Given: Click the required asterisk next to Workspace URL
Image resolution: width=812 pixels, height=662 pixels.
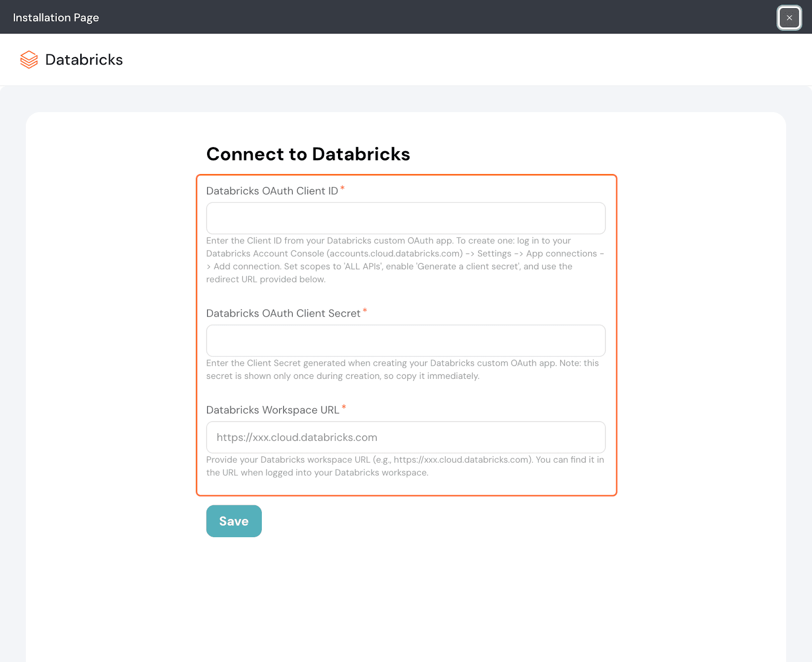Looking at the screenshot, I should click(x=344, y=407).
